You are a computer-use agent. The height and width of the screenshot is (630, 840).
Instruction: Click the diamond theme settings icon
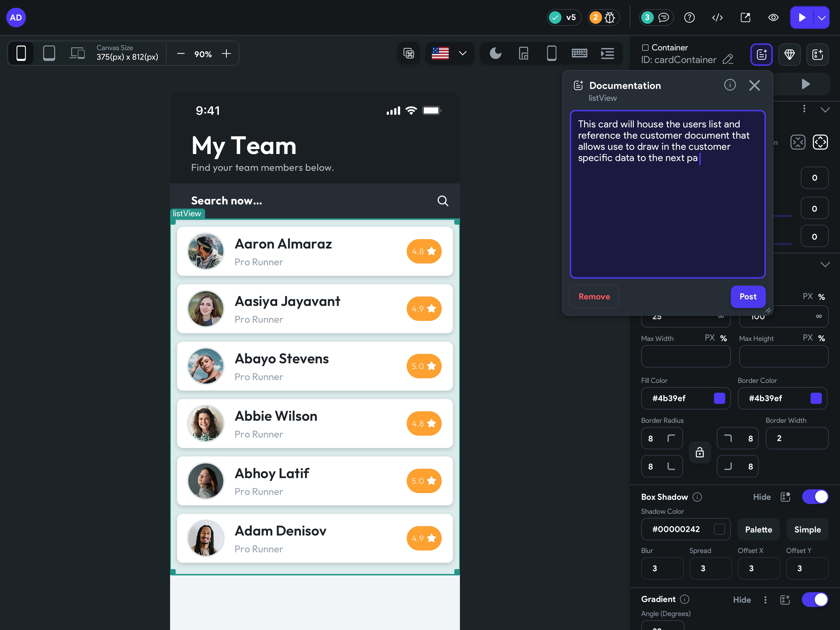point(790,54)
